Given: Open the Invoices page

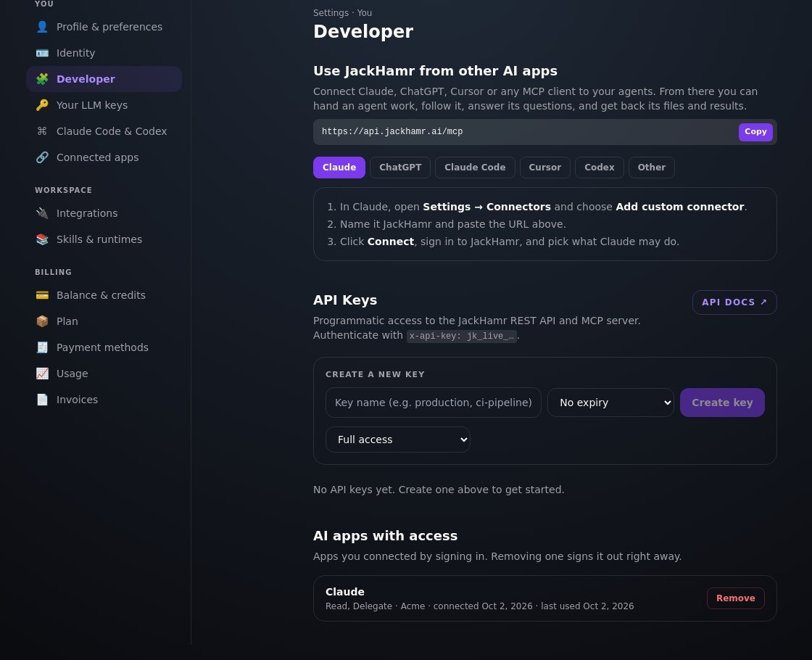Looking at the screenshot, I should click(104, 400).
